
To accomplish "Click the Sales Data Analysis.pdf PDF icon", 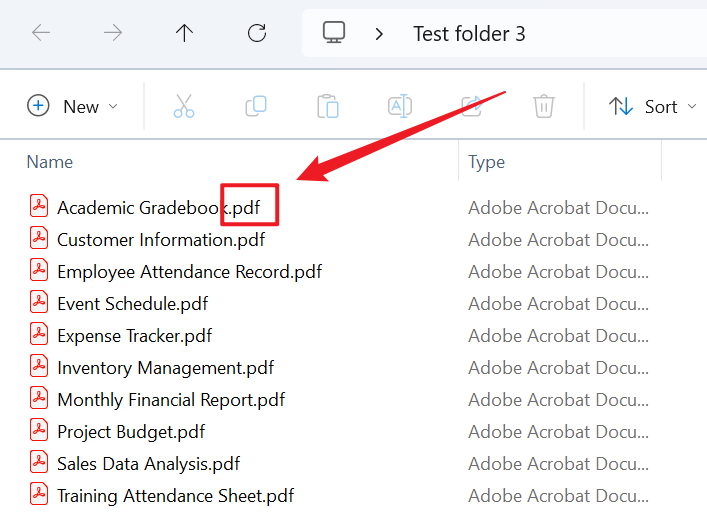I will pyautogui.click(x=39, y=463).
